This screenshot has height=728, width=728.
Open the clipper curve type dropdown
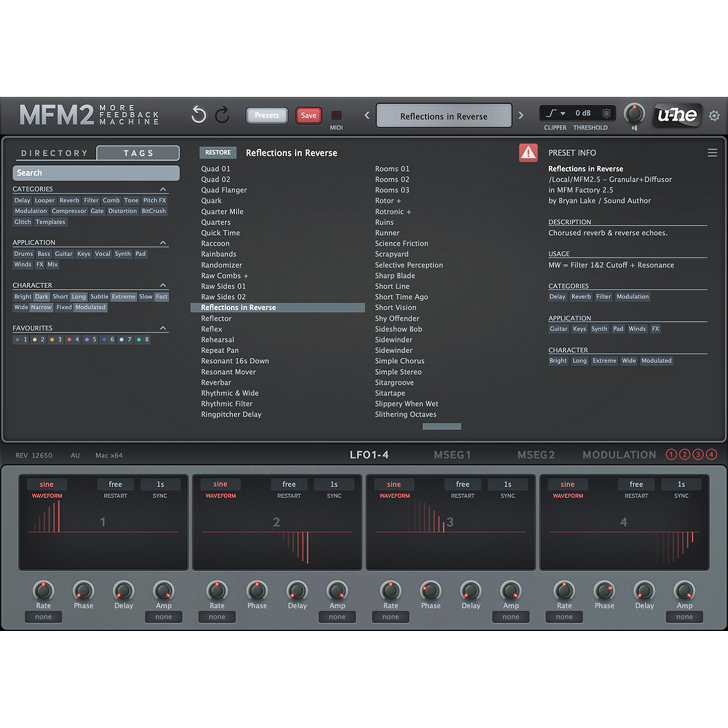pos(556,113)
